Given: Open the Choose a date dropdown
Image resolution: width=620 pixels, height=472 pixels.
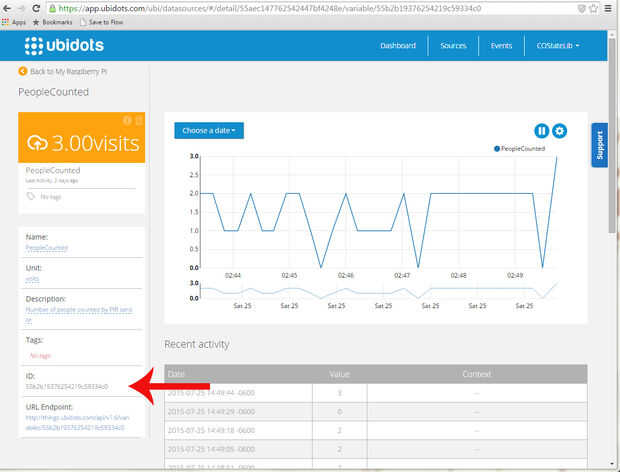Looking at the screenshot, I should (x=209, y=130).
